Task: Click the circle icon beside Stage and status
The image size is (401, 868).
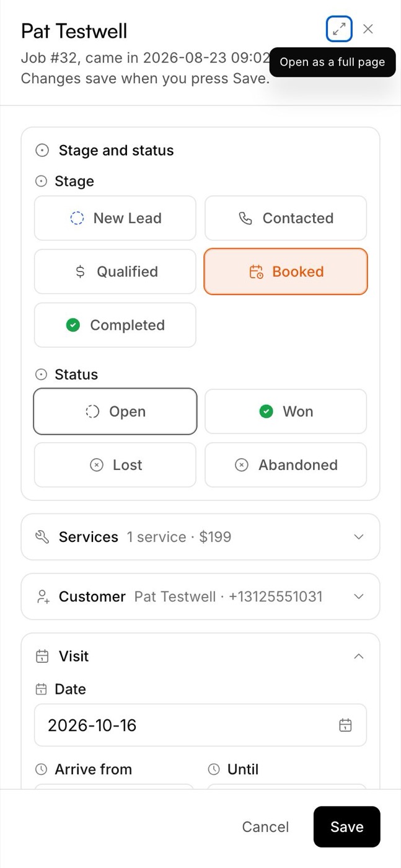Action: (x=42, y=150)
